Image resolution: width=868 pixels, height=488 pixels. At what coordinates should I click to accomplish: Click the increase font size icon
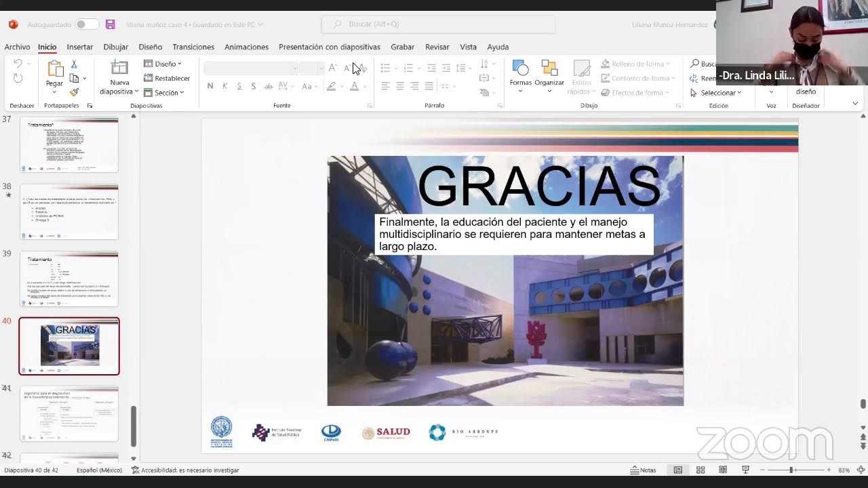pos(332,68)
